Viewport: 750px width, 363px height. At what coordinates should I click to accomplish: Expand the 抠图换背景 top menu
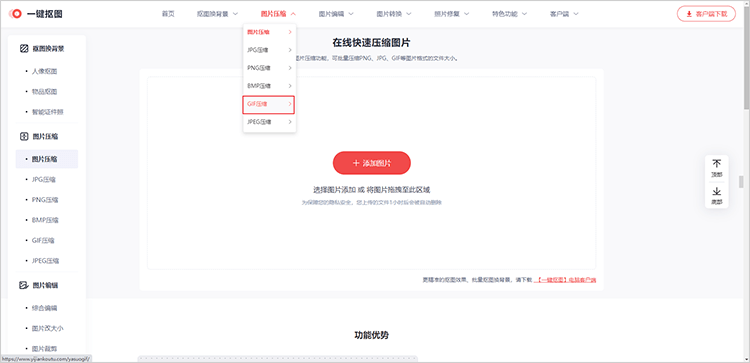[217, 14]
